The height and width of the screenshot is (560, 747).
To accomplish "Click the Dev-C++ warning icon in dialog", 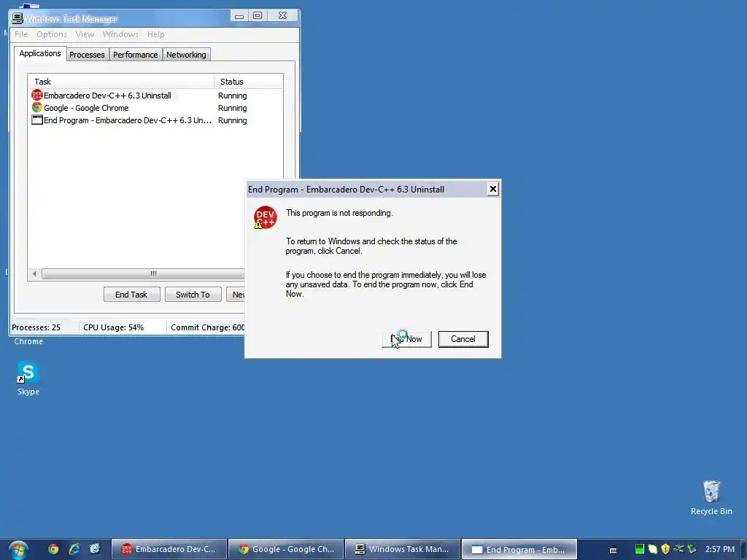I will point(265,217).
